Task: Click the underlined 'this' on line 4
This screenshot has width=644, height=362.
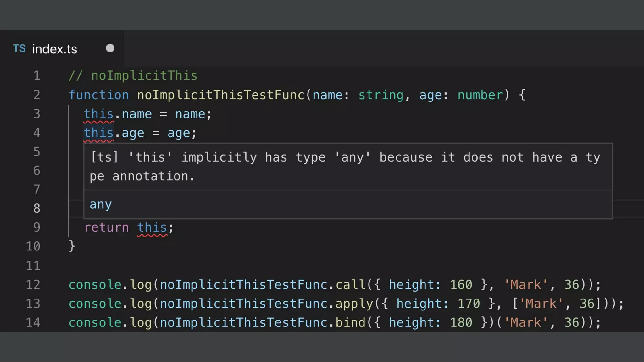Action: click(98, 133)
